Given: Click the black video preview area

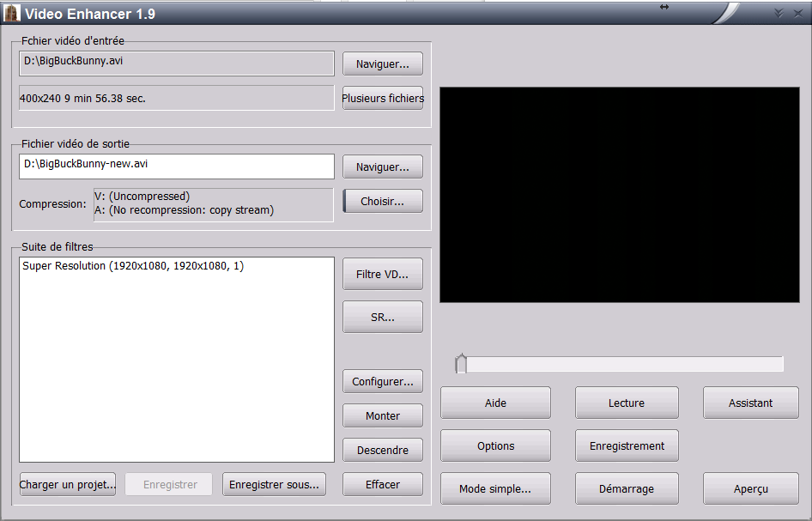Looking at the screenshot, I should (x=620, y=195).
